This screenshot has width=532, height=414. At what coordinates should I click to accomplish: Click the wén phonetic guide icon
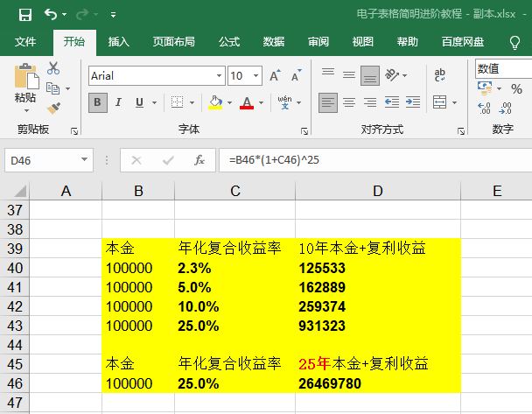point(284,102)
